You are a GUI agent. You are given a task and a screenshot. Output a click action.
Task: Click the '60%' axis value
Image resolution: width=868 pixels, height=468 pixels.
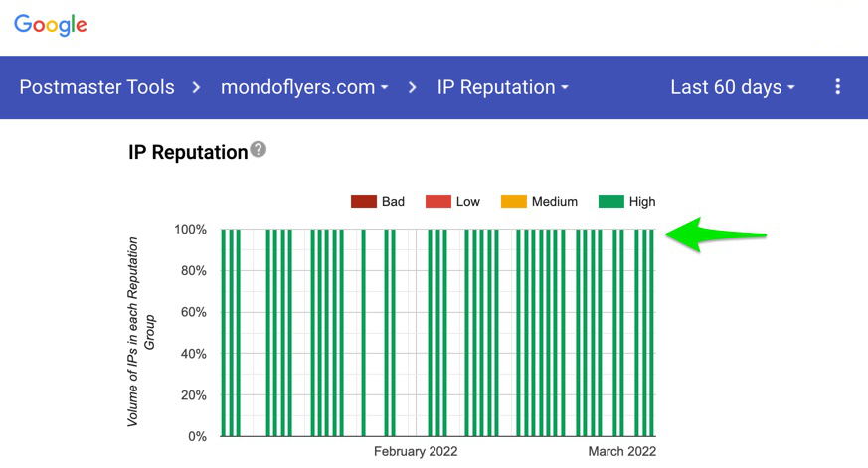[194, 312]
